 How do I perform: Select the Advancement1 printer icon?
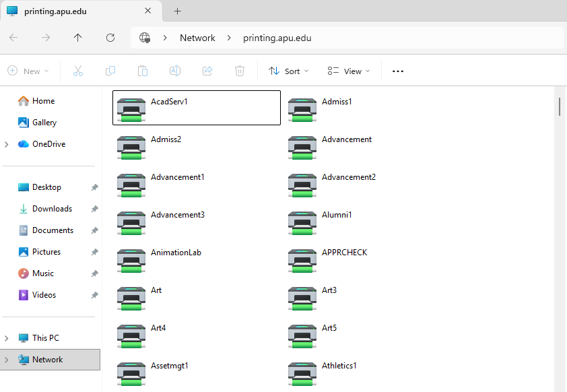coord(131,185)
